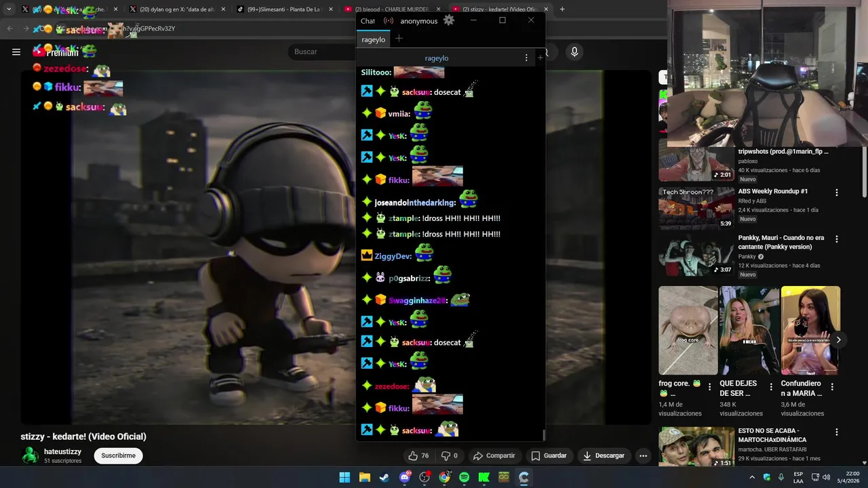868x488 pixels.
Task: Open QUE DEJES DE SER short
Action: pos(749,330)
